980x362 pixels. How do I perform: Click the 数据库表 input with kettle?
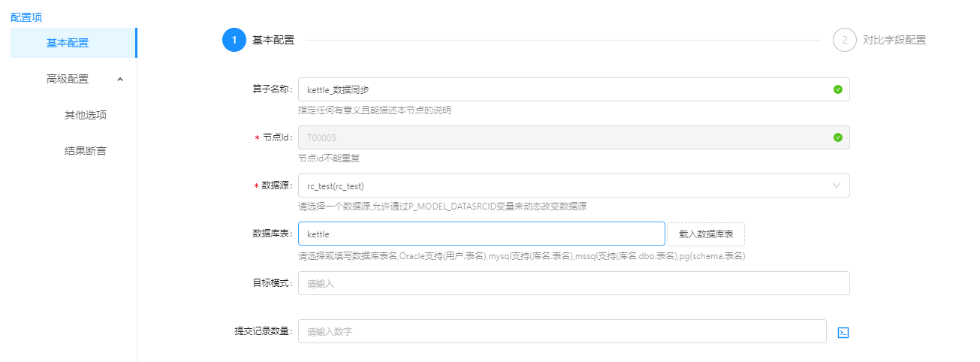[x=481, y=234]
